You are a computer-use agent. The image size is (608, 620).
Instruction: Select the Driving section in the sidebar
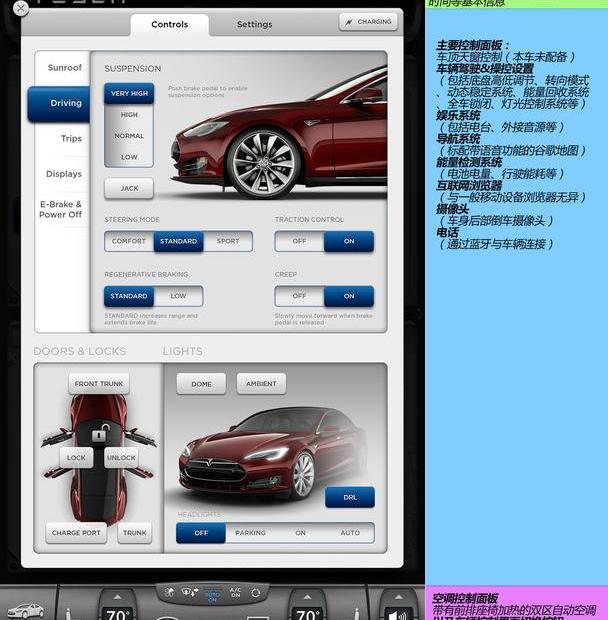[x=59, y=104]
